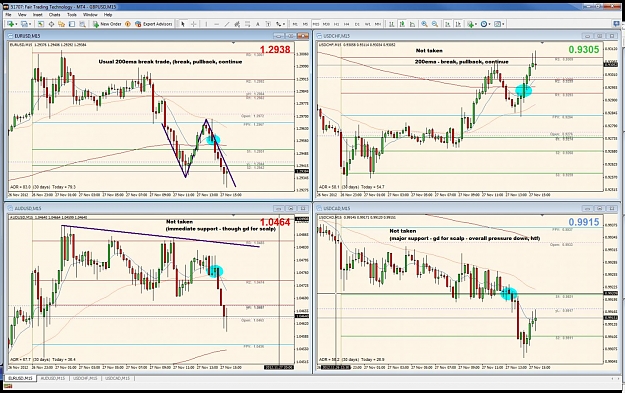Switch timeframe to H1
The image size is (625, 393).
coord(336,24)
